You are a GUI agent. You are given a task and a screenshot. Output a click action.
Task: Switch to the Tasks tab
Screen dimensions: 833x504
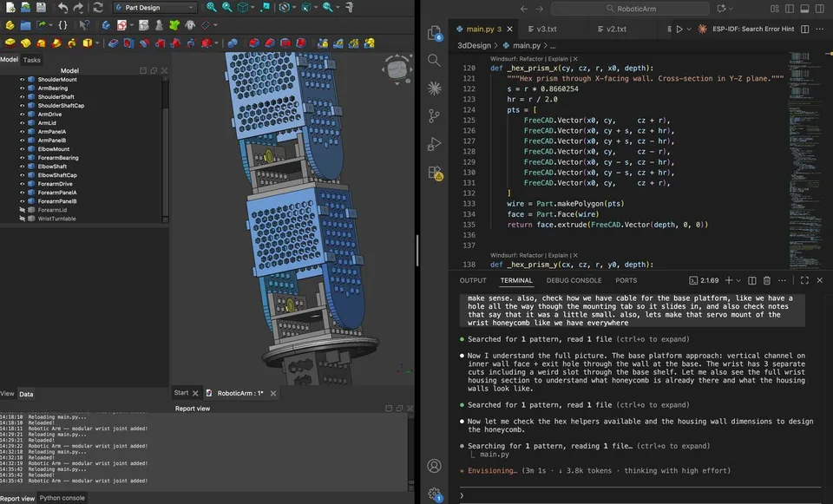pos(31,60)
